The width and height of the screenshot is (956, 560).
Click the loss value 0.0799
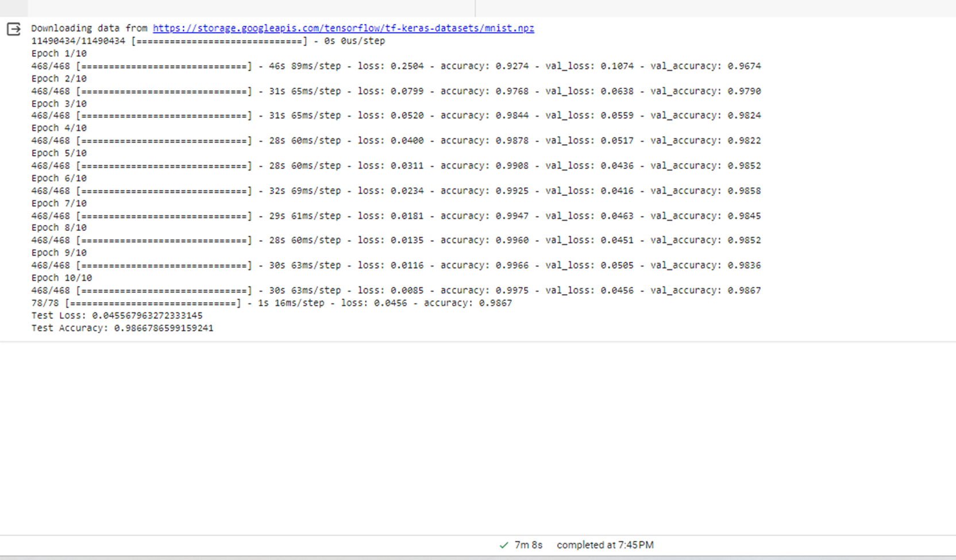tap(407, 91)
